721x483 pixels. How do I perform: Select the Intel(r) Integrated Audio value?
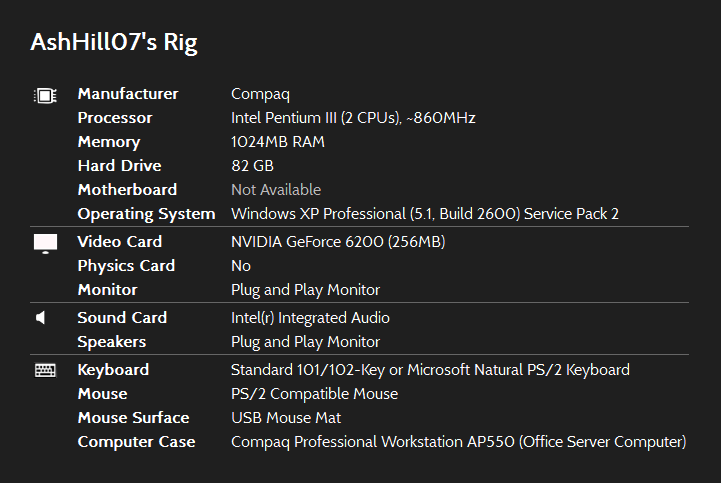[x=310, y=318]
